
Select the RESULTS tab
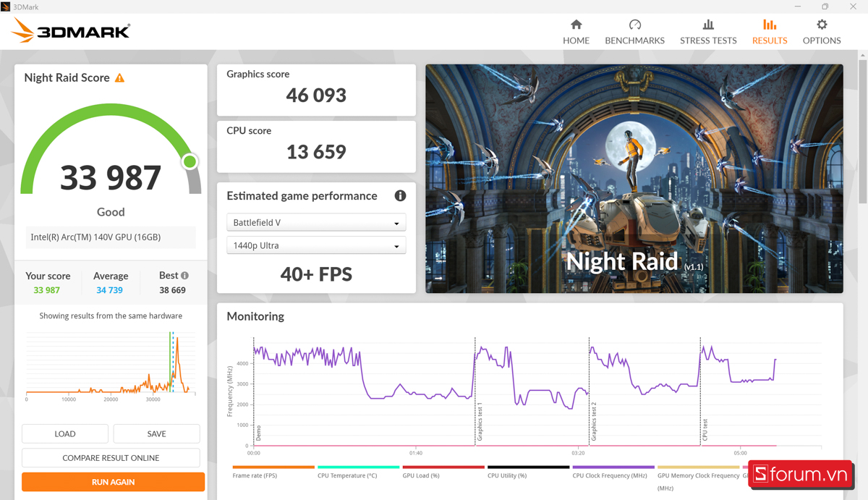(770, 32)
